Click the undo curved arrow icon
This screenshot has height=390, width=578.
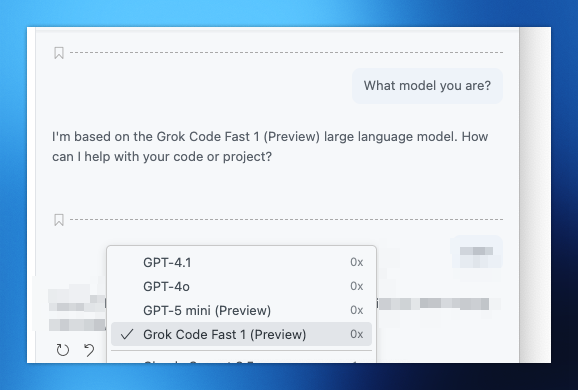(x=89, y=350)
